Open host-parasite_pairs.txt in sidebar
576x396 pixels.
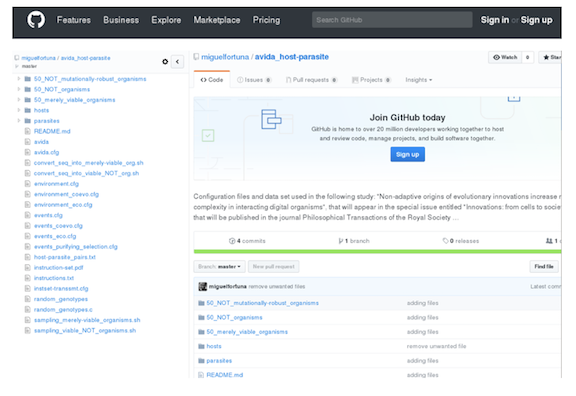coord(65,257)
